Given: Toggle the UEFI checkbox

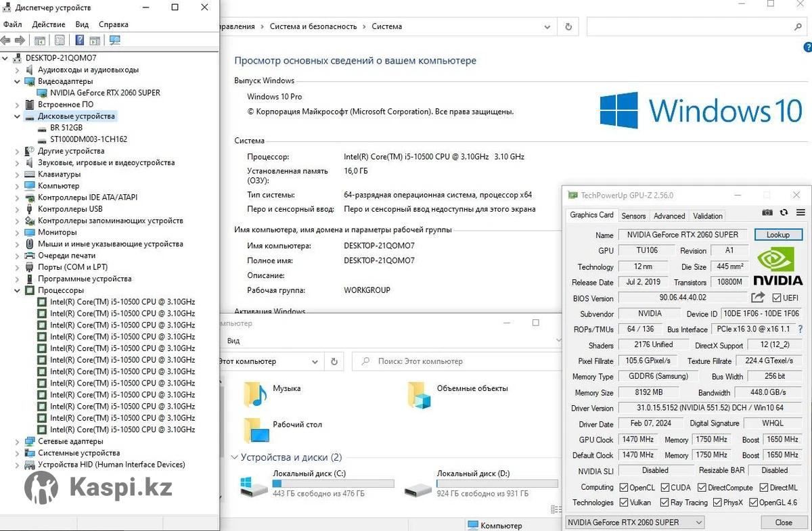Looking at the screenshot, I should (776, 298).
